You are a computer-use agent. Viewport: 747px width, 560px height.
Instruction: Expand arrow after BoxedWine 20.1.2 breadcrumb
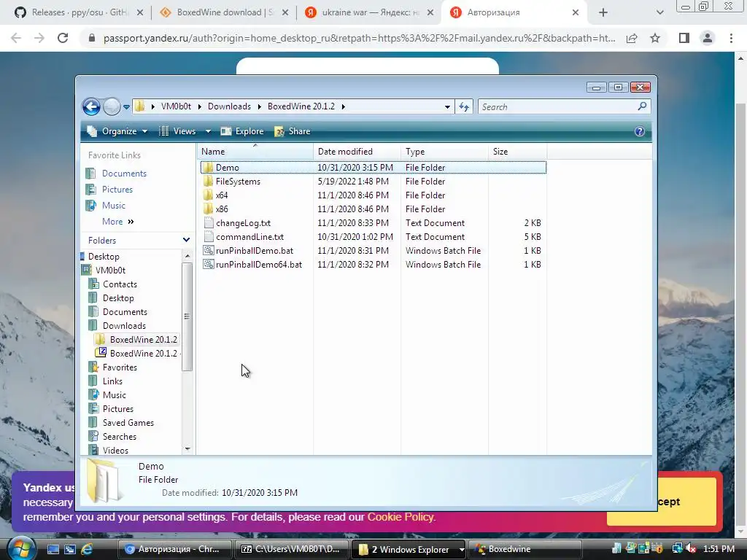tap(343, 106)
